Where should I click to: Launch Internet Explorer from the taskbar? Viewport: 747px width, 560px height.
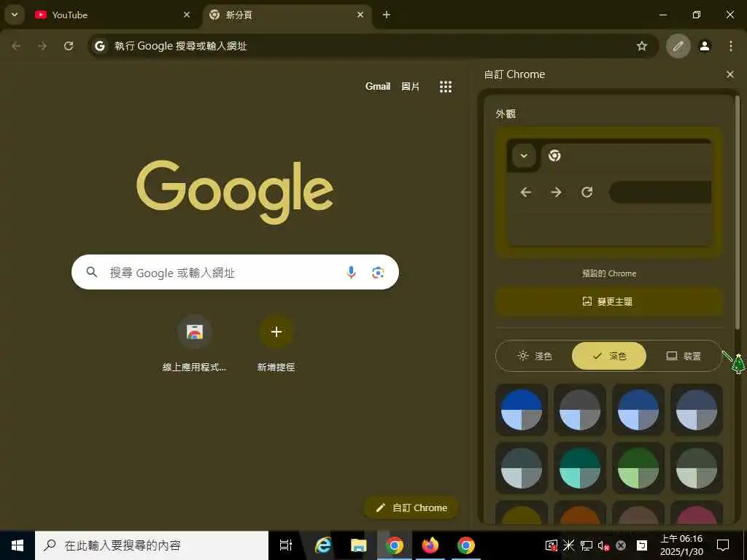[322, 545]
